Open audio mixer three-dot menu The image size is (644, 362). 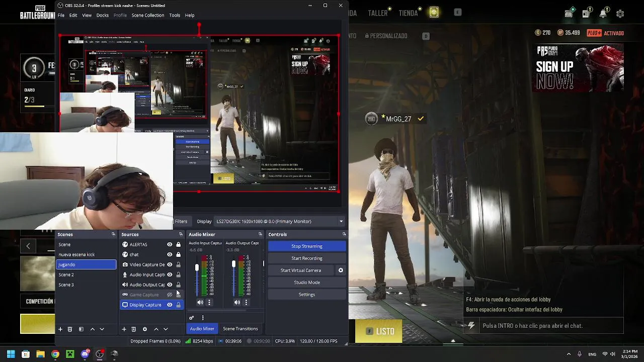click(x=203, y=318)
